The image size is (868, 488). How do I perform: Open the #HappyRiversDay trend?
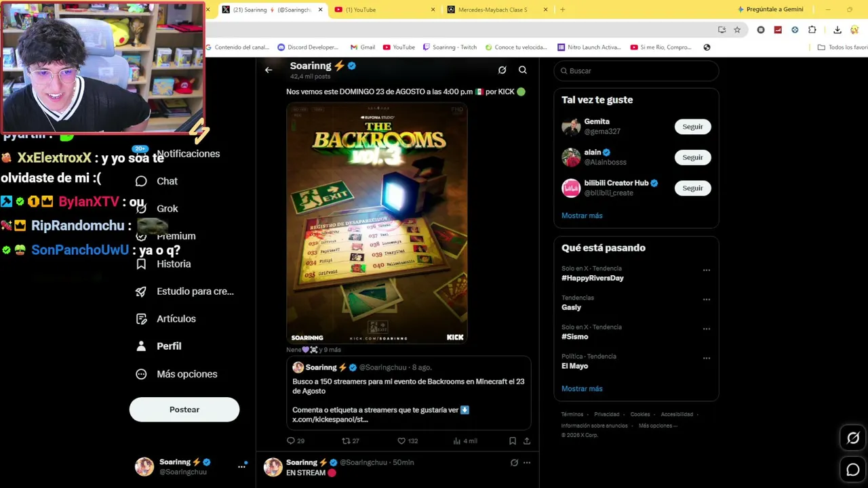[x=592, y=278]
